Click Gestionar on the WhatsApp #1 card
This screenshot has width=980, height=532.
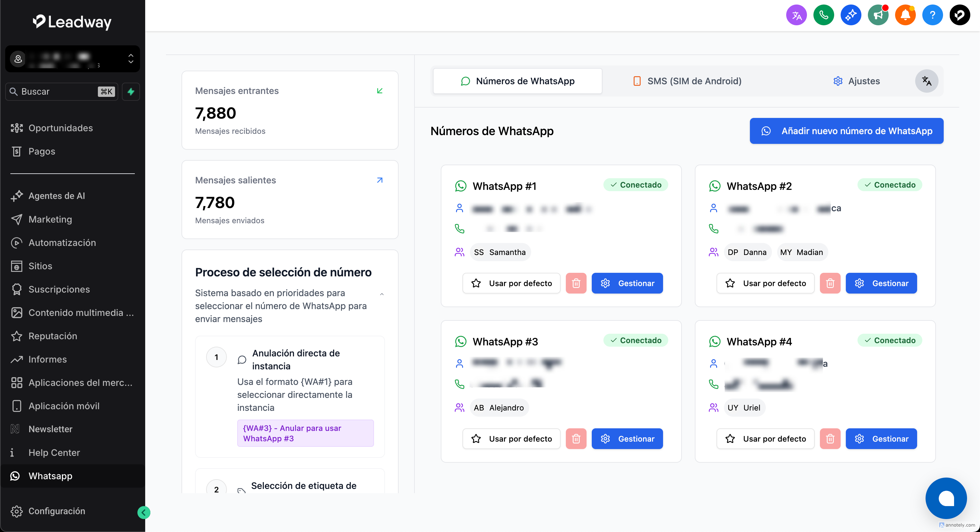pyautogui.click(x=627, y=283)
